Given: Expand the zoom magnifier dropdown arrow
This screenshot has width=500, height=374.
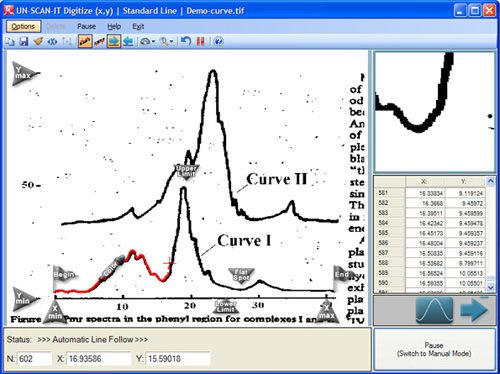Looking at the screenshot, I should point(171,42).
